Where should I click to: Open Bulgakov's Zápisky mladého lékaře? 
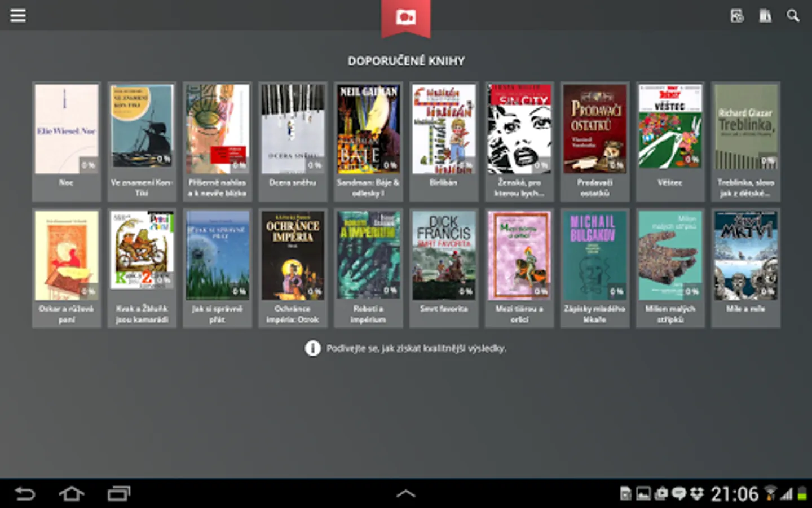595,268
